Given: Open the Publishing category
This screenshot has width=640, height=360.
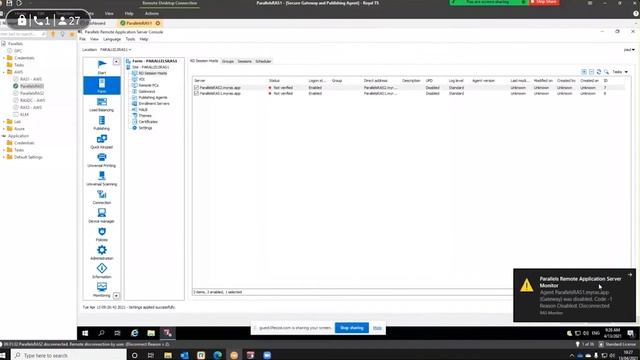Looking at the screenshot, I should click(x=102, y=122).
